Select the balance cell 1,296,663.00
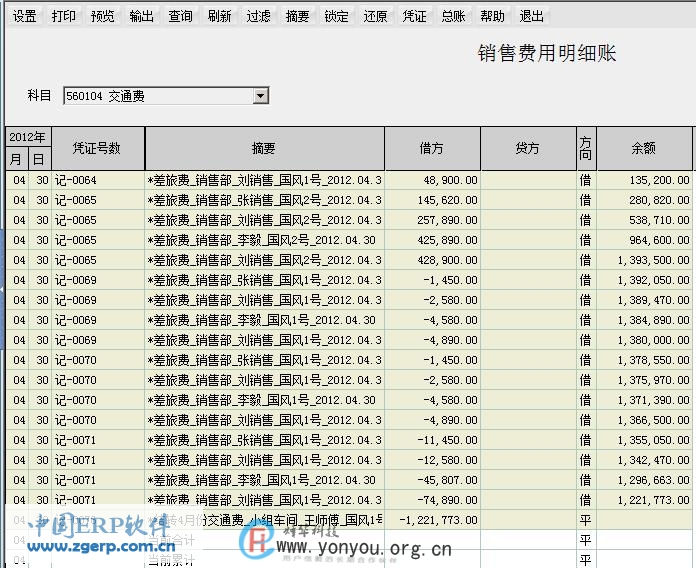Viewport: 696px width, 568px height. coord(644,480)
